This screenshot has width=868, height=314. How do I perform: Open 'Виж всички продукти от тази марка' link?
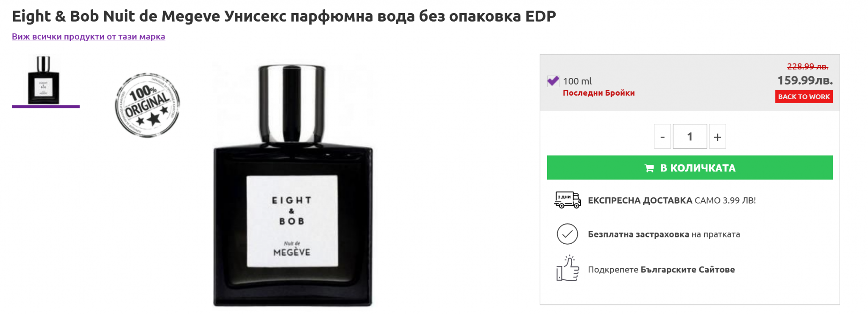89,37
